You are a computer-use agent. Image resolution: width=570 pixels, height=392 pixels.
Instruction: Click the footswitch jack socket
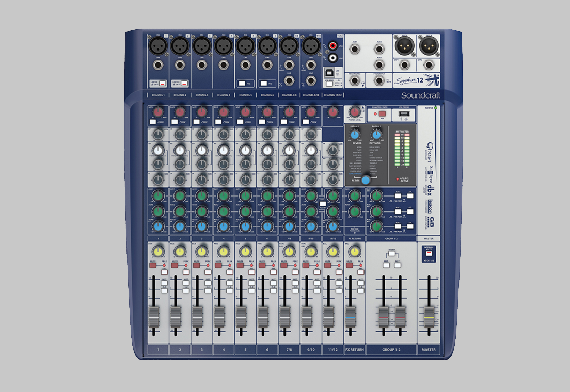380,80
